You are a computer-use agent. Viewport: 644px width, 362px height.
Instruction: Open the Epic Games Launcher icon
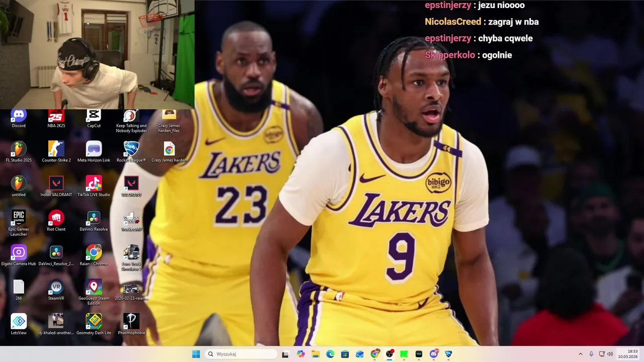[19, 223]
